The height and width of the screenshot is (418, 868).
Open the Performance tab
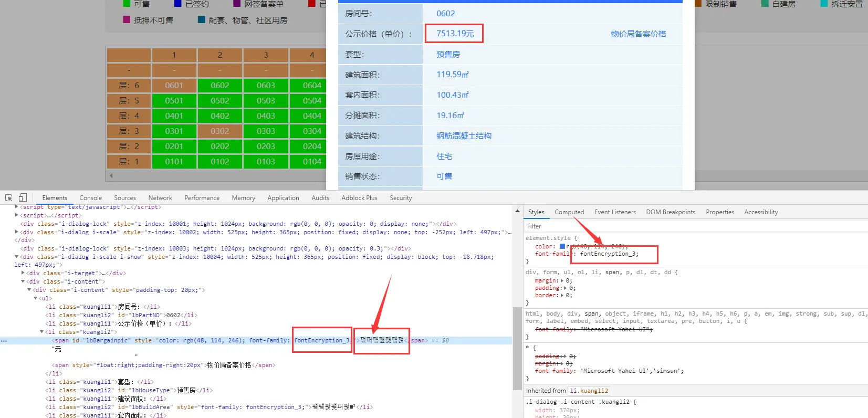tap(202, 198)
